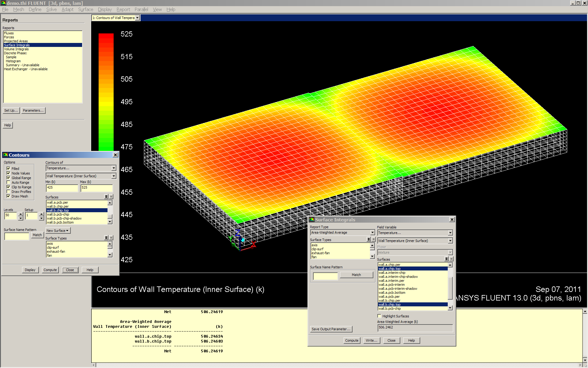This screenshot has height=368, width=588.
Task: Enable the Auto Range option
Action: 9,182
